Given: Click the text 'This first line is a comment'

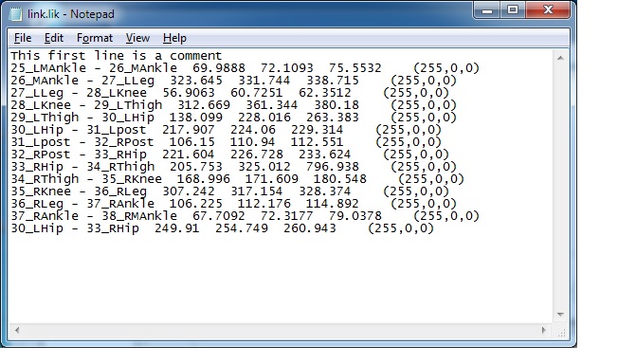Looking at the screenshot, I should point(117,56).
